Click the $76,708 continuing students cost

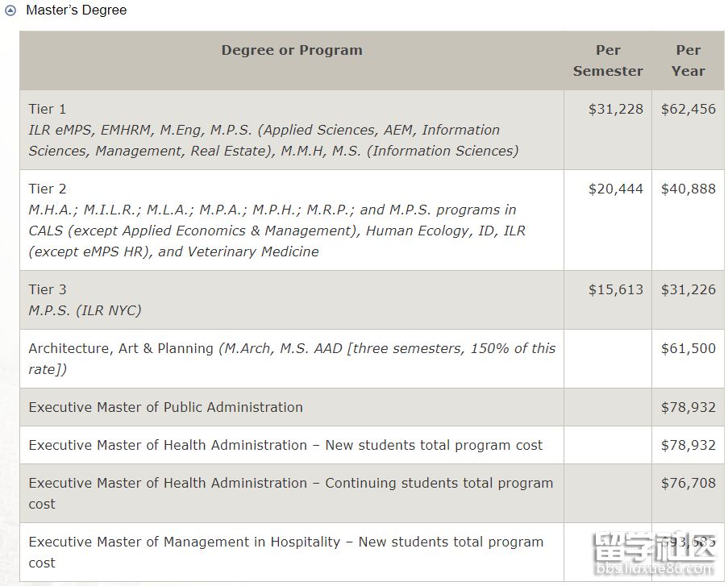[688, 483]
